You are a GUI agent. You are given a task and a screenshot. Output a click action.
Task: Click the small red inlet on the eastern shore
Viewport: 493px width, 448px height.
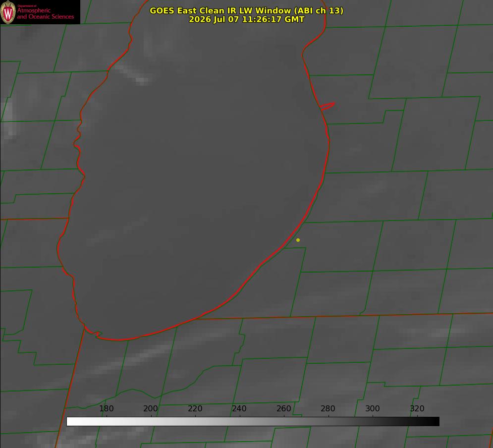[x=327, y=106]
